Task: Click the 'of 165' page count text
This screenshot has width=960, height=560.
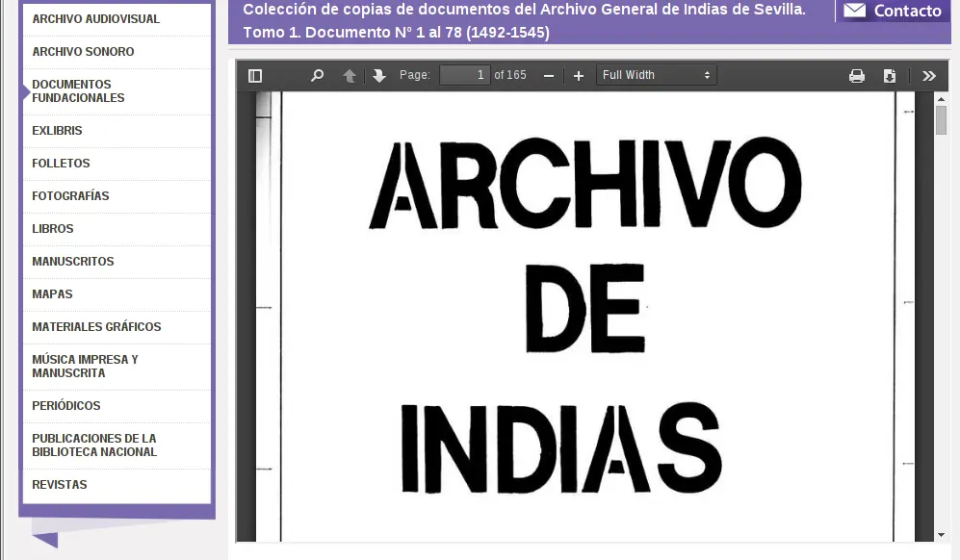Action: [x=510, y=75]
